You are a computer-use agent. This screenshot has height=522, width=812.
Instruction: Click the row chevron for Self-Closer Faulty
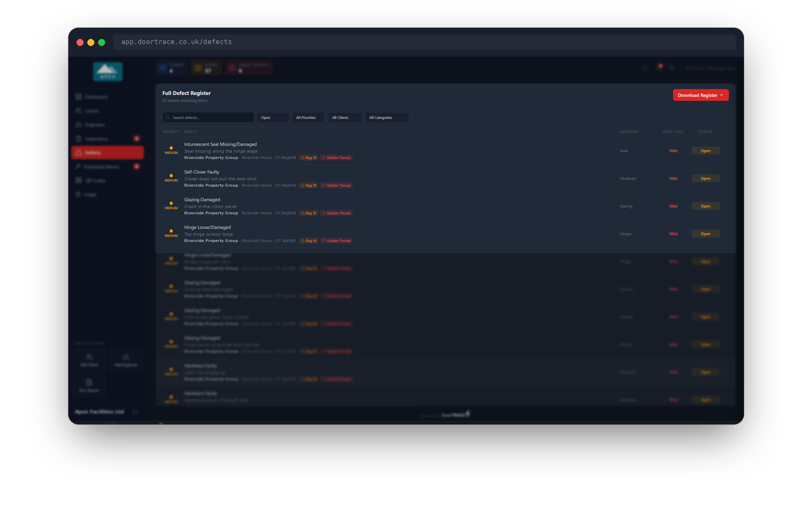coord(727,179)
